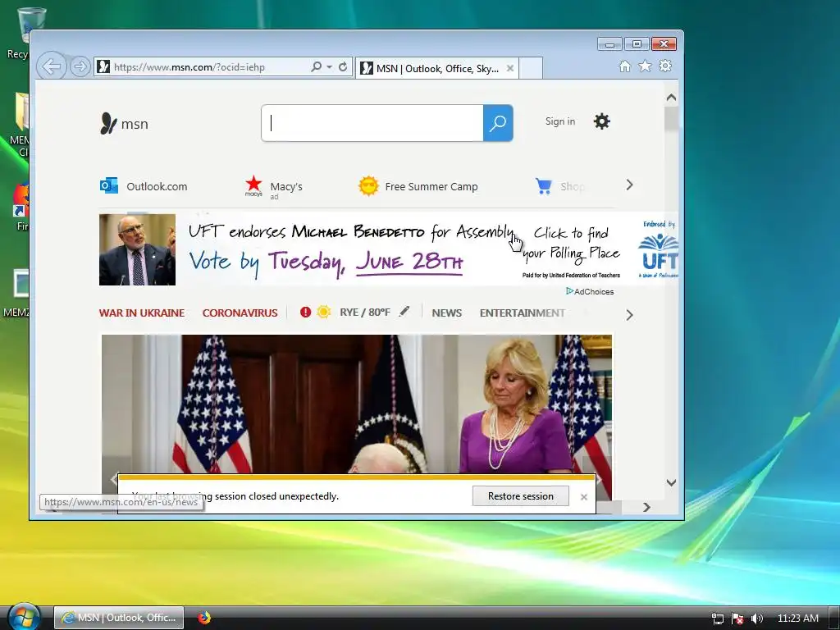
Task: Click the horizontal scrollbar right arrow
Action: pyautogui.click(x=646, y=507)
